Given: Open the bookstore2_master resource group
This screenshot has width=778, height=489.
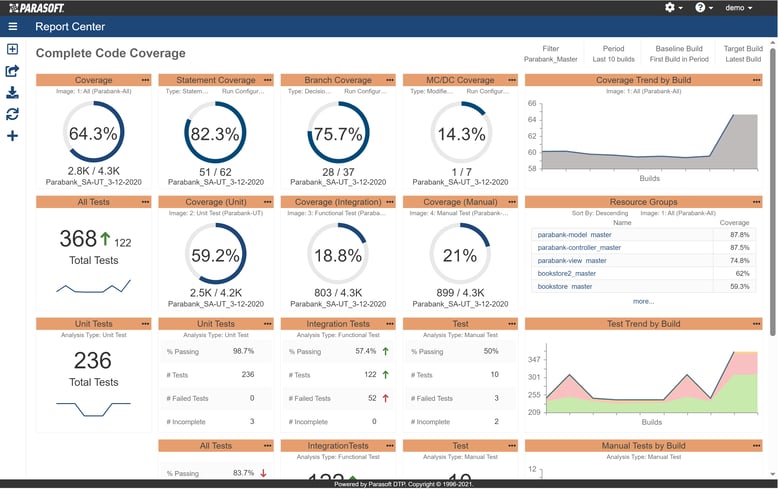Looking at the screenshot, I should click(567, 273).
